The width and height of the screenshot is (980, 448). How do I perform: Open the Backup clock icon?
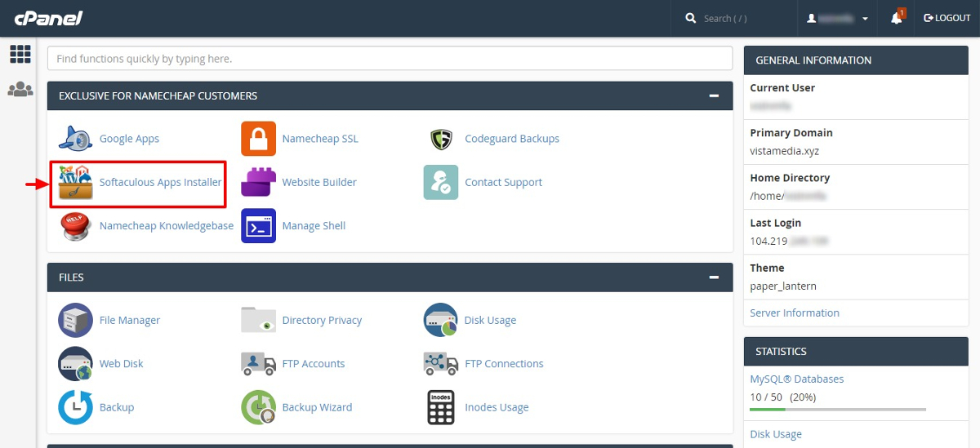coord(76,407)
